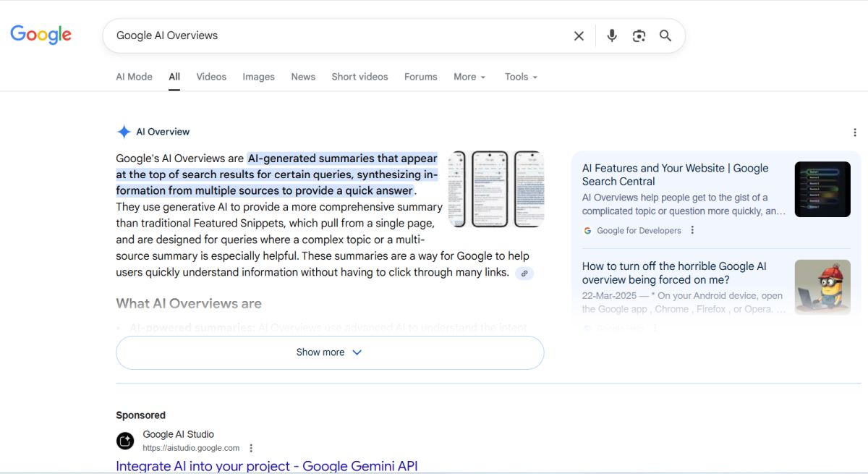Expand AI Overview with Show more
868x474 pixels.
click(x=329, y=352)
